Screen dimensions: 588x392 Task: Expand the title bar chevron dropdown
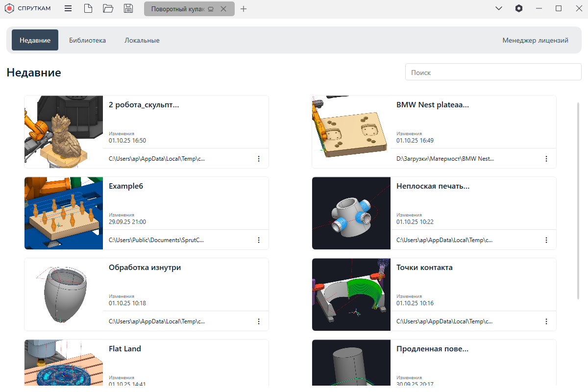click(x=499, y=8)
